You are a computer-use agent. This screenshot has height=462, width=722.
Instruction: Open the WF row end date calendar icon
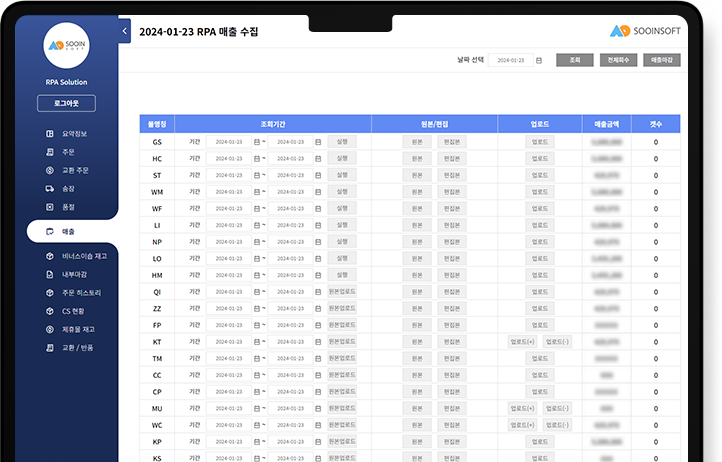[318, 209]
